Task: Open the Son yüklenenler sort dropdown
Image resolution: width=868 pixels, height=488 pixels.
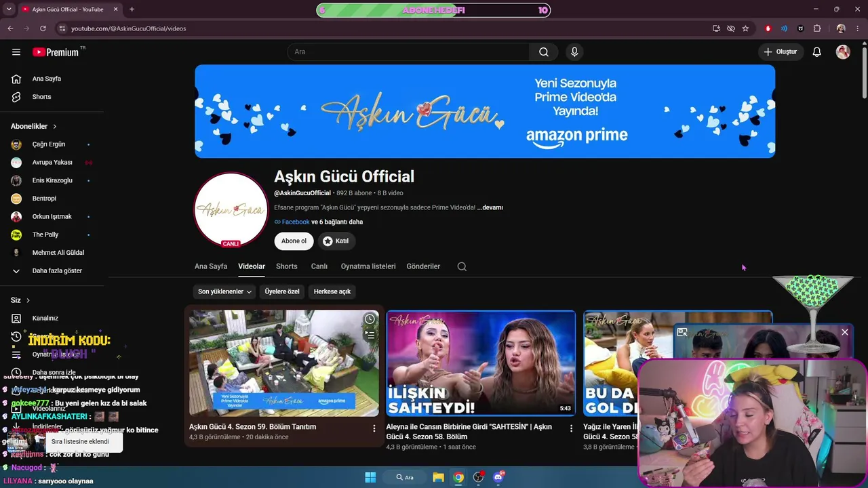Action: tap(224, 291)
